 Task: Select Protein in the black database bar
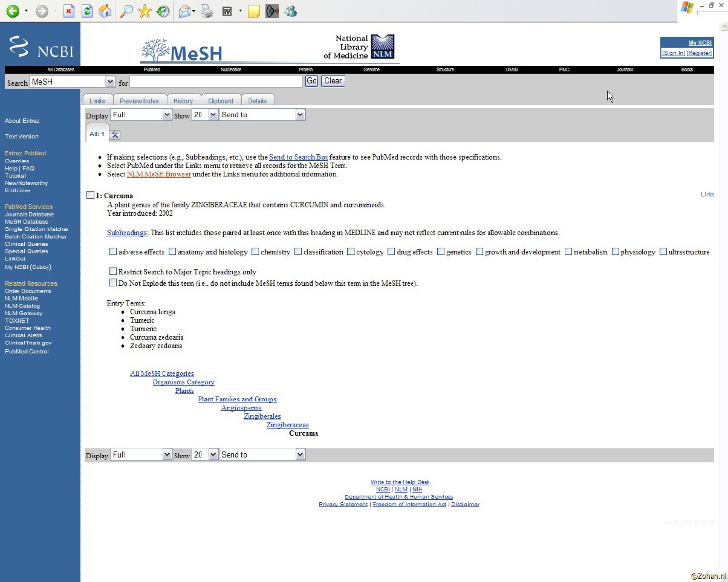point(305,70)
